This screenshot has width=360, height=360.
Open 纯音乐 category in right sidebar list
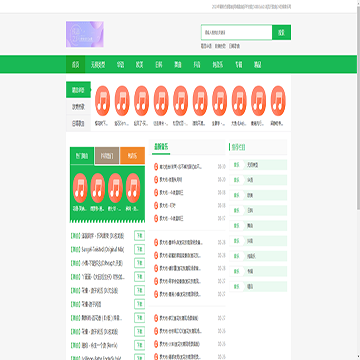click(258, 256)
